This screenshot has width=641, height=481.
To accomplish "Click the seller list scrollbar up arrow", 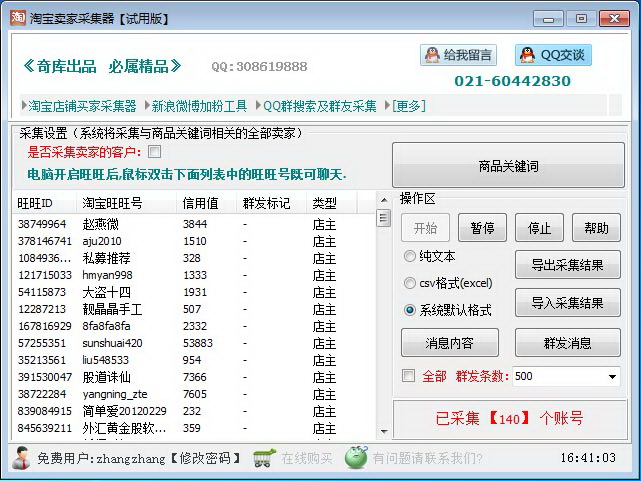I will point(383,200).
